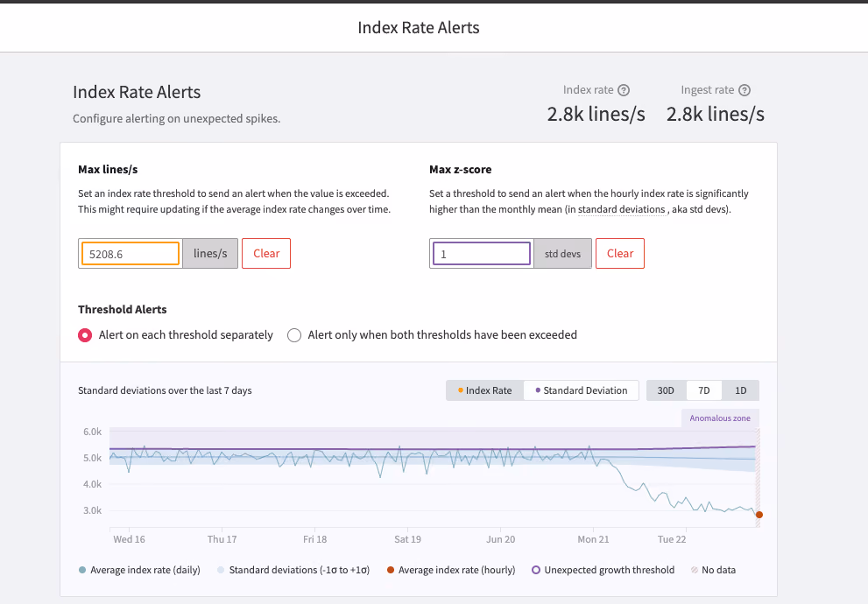Click the Unexpected growth threshold legend circle

(x=536, y=570)
